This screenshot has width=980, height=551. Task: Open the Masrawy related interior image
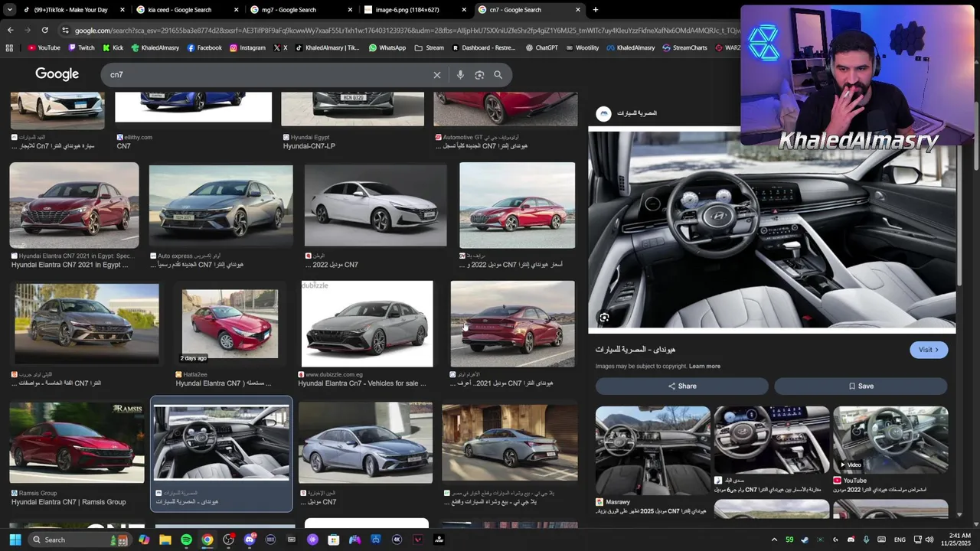[x=652, y=452]
